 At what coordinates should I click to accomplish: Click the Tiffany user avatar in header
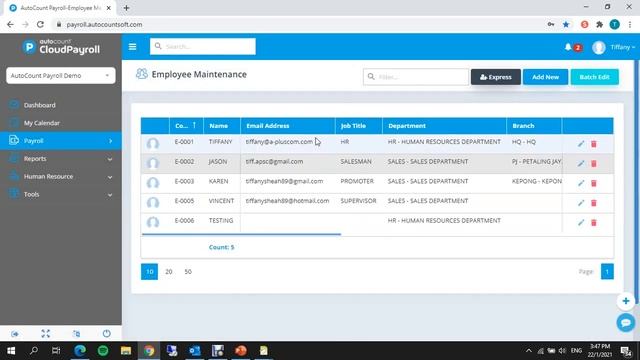pyautogui.click(x=599, y=47)
